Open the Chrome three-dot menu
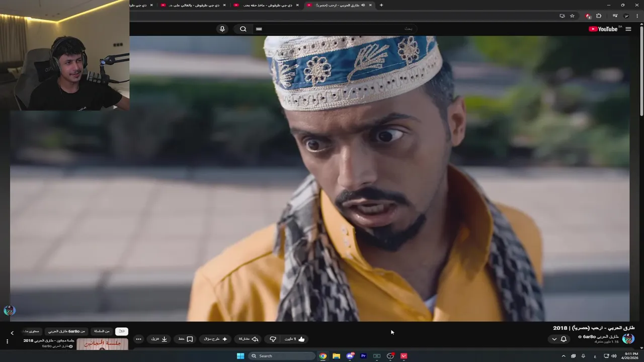644x362 pixels. click(637, 16)
